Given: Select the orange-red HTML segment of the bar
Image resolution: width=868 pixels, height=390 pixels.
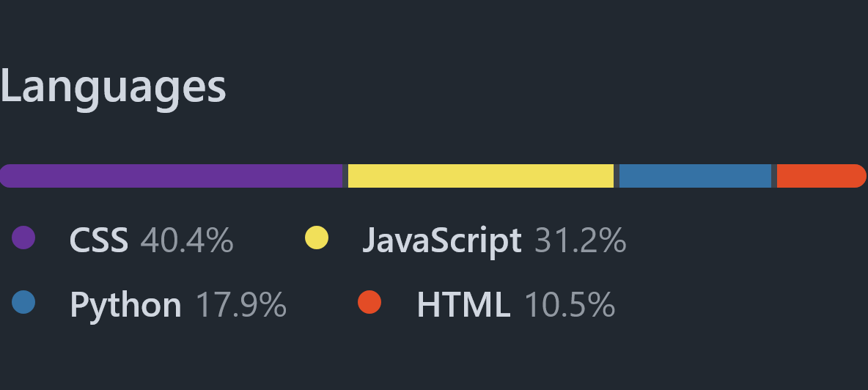Looking at the screenshot, I should pyautogui.click(x=821, y=176).
